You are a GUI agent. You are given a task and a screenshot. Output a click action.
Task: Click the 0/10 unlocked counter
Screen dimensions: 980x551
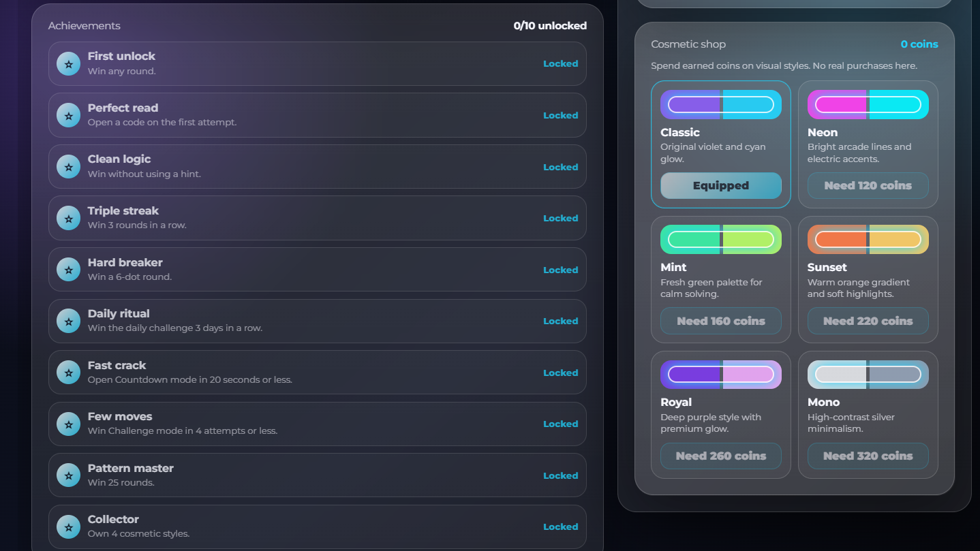pyautogui.click(x=550, y=26)
